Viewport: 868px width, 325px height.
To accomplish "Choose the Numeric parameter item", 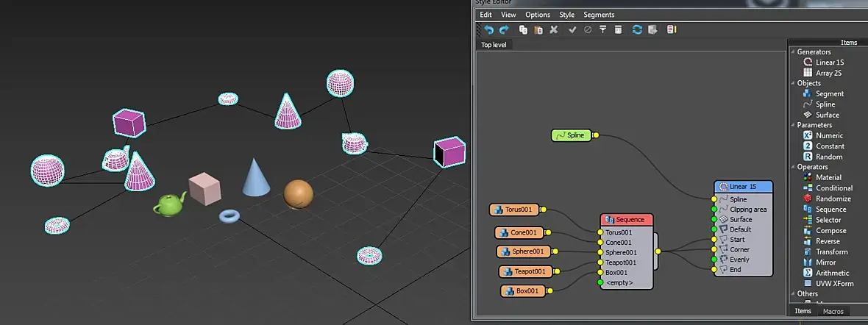I will tap(823, 135).
